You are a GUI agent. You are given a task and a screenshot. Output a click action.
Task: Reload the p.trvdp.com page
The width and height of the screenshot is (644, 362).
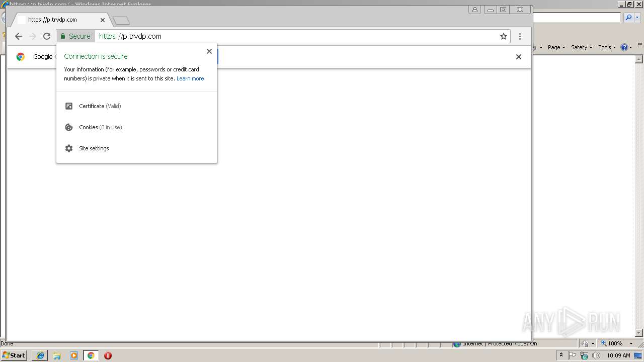pyautogui.click(x=47, y=36)
